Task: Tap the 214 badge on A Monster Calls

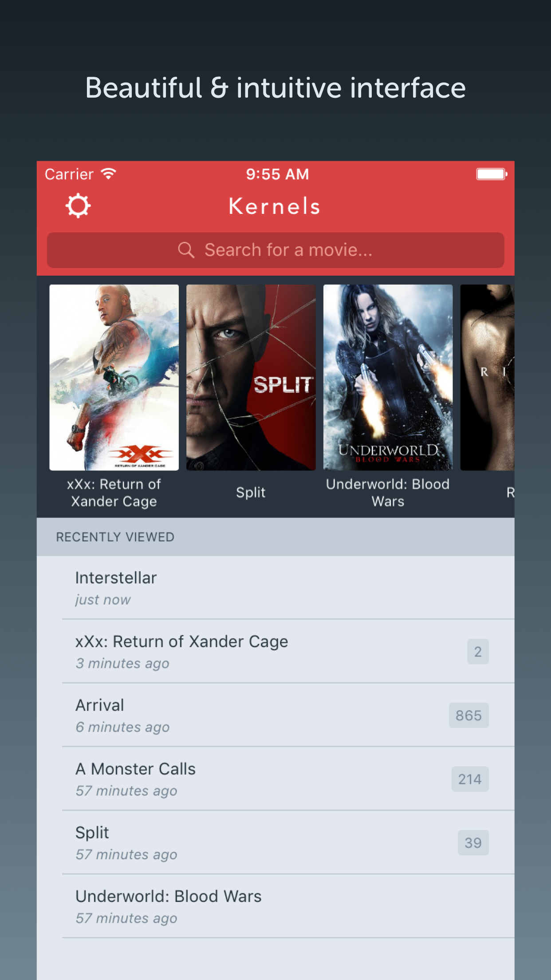Action: point(470,779)
